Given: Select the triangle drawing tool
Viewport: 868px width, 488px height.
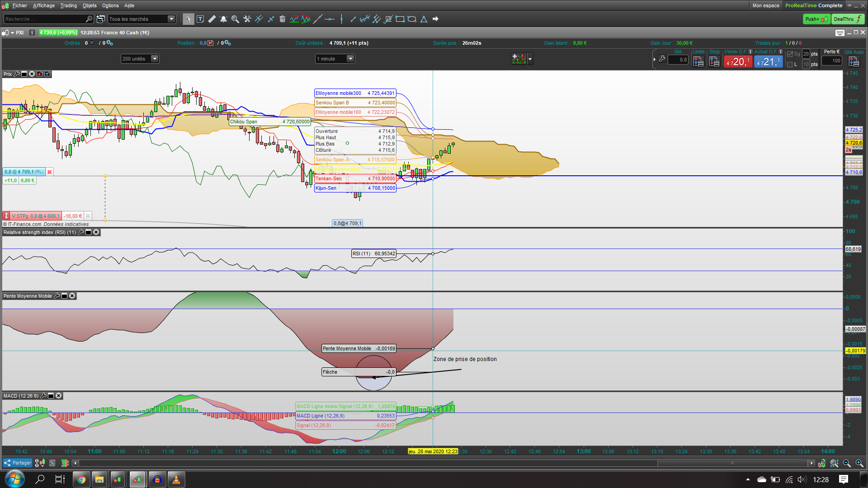Looking at the screenshot, I should pos(424,19).
